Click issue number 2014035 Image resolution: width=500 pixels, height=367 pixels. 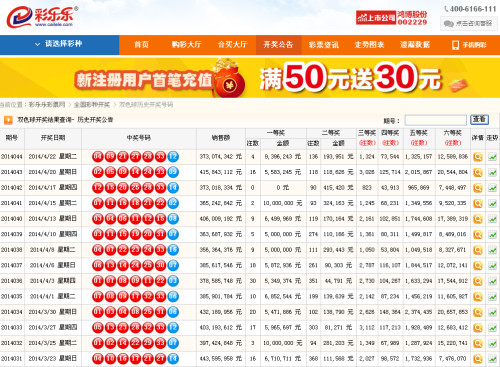[x=12, y=297]
